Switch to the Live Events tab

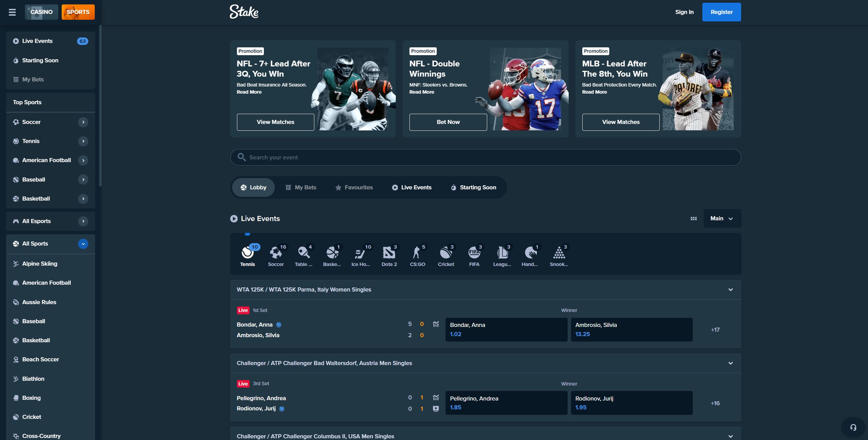411,187
